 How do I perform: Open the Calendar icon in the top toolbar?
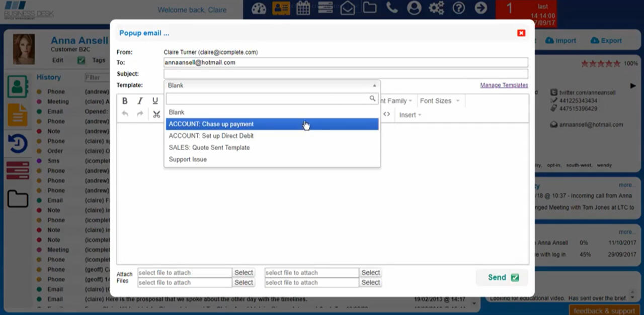point(302,9)
